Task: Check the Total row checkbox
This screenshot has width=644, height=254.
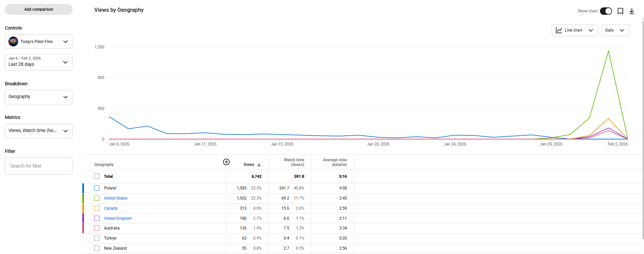Action: (97, 176)
